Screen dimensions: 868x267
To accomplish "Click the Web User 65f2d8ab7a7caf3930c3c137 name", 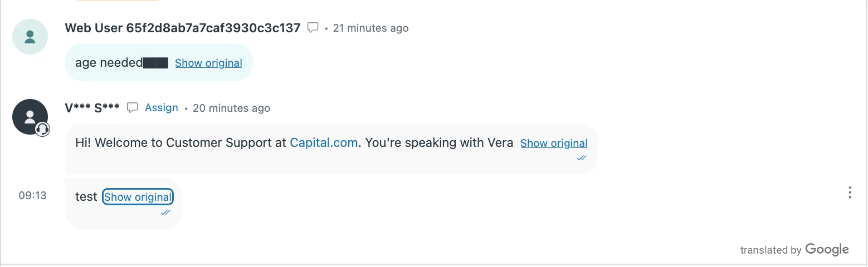I will click(183, 28).
